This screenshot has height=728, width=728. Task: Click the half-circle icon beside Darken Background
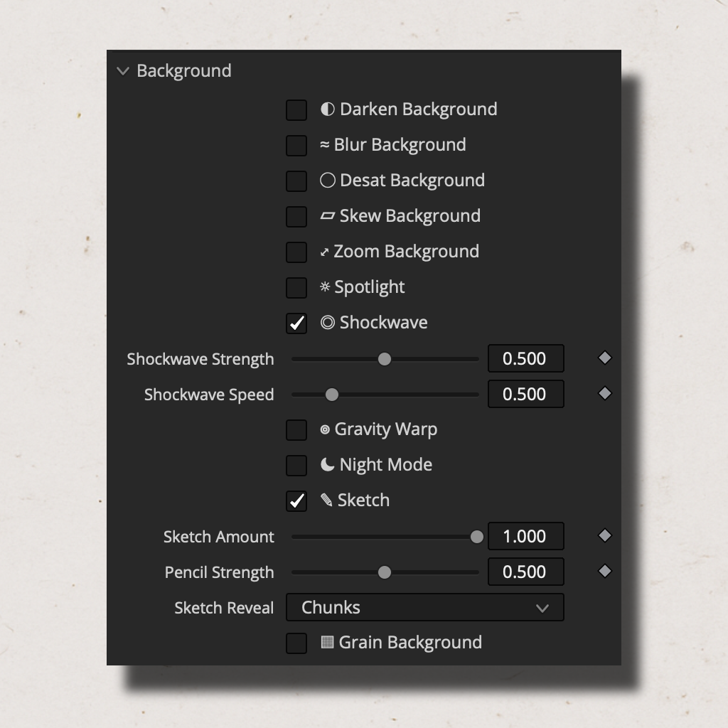[x=327, y=109]
